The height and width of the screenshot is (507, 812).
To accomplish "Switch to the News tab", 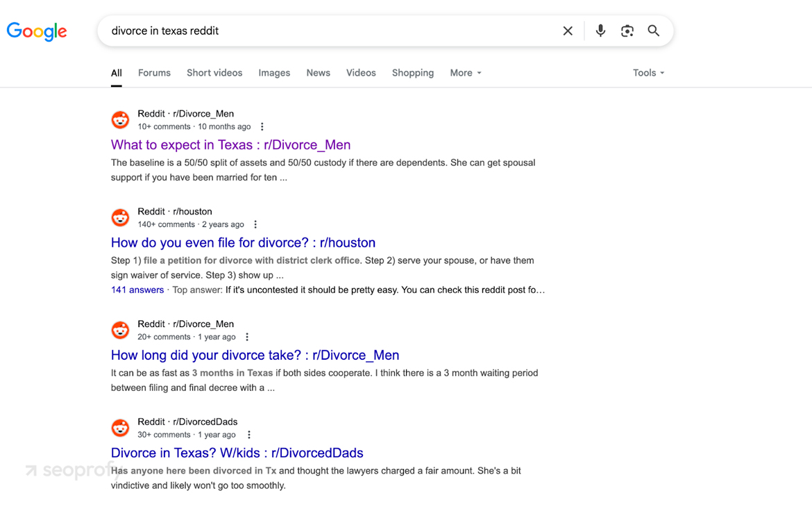I will pos(318,73).
